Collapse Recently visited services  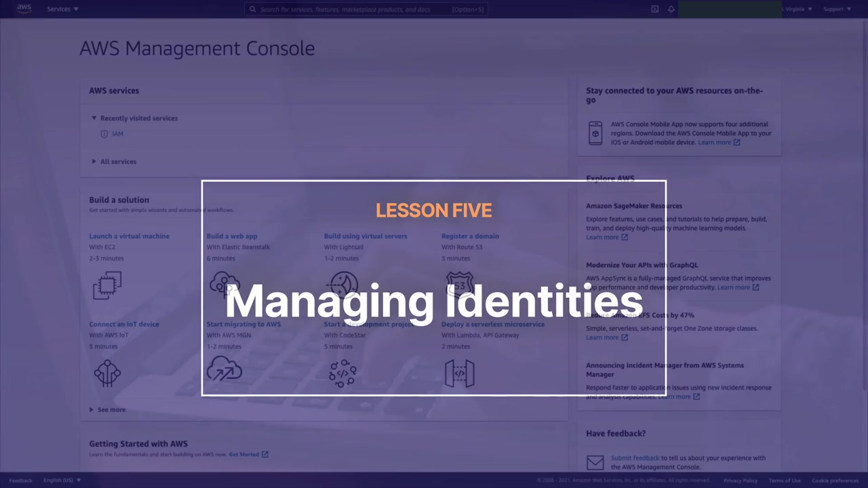pyautogui.click(x=134, y=118)
